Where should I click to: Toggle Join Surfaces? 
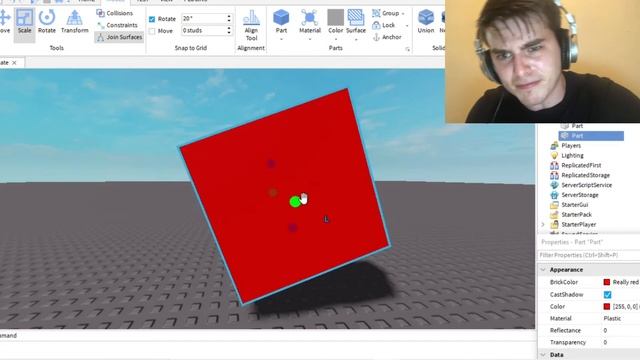tap(119, 37)
